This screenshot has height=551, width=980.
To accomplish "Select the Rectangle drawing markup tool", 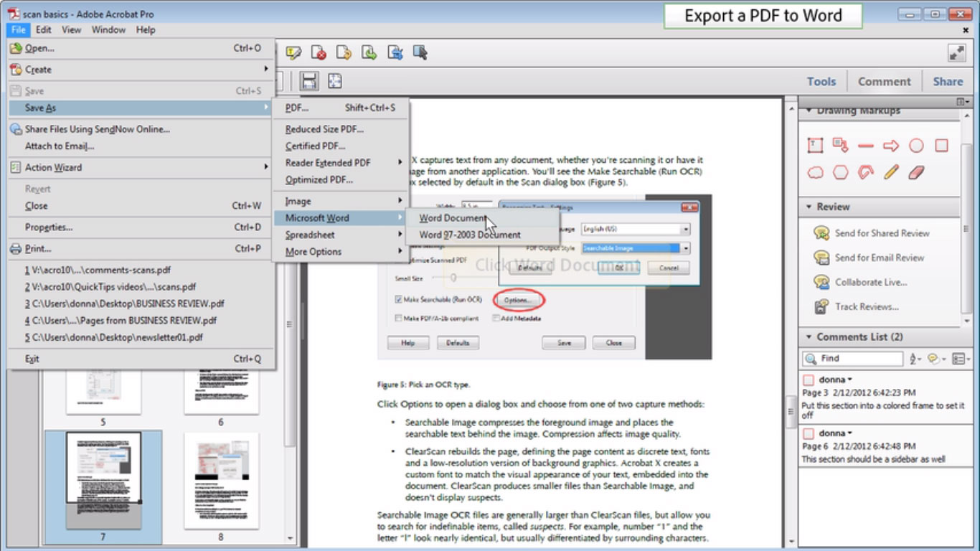I will [x=942, y=146].
